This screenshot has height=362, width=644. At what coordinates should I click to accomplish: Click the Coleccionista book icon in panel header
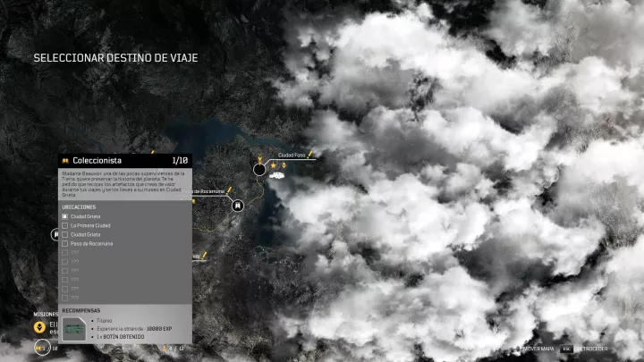pyautogui.click(x=64, y=160)
